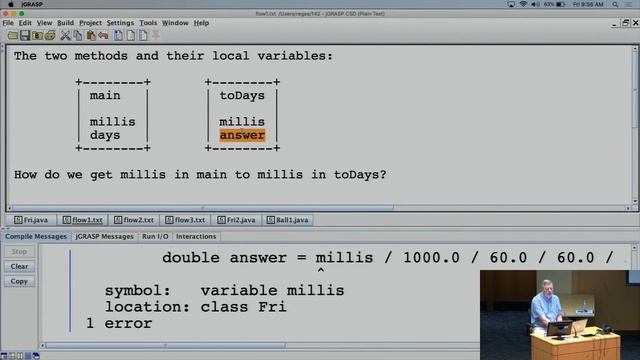Switch to the Fri2.java file tab
Screen dimensions: 640x360
[x=236, y=220]
